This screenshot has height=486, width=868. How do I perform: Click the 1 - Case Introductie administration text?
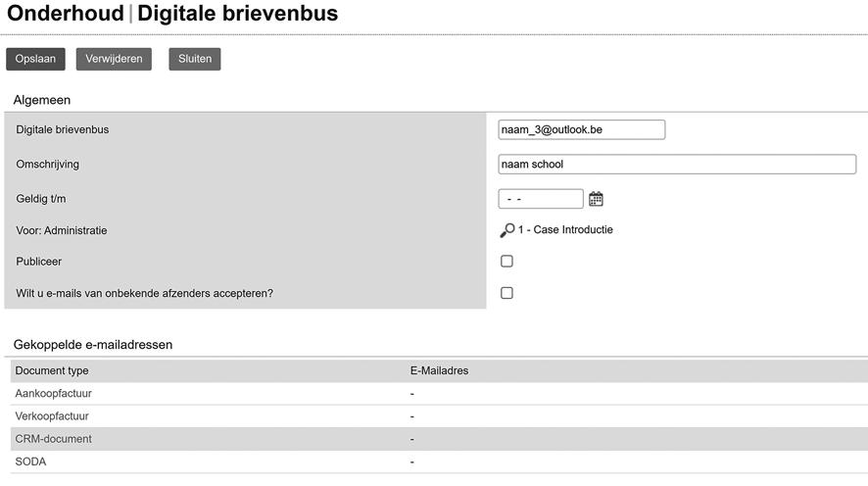[x=565, y=230]
